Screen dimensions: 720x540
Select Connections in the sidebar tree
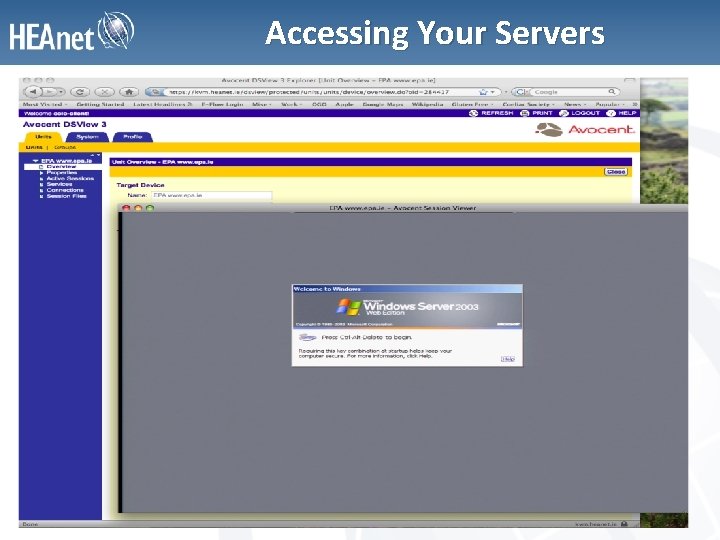coord(65,190)
